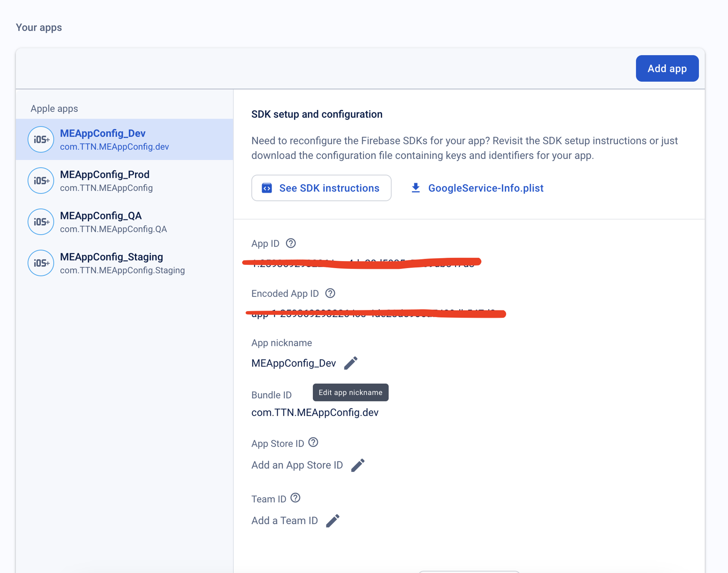The width and height of the screenshot is (728, 573).
Task: Open See SDK instructions
Action: pyautogui.click(x=321, y=188)
